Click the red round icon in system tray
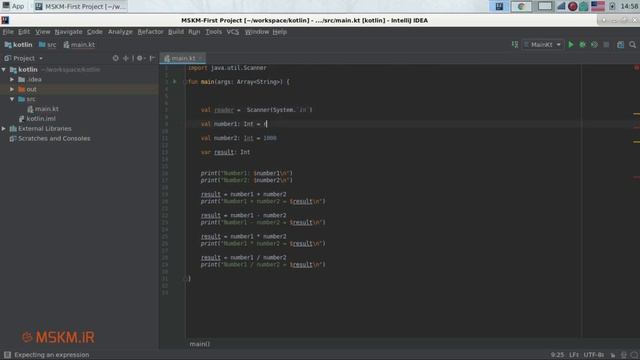This screenshot has height=360, width=640. 573,6
